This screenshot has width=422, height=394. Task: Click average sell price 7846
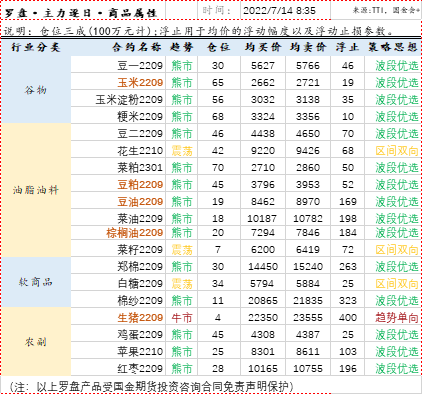pyautogui.click(x=308, y=233)
